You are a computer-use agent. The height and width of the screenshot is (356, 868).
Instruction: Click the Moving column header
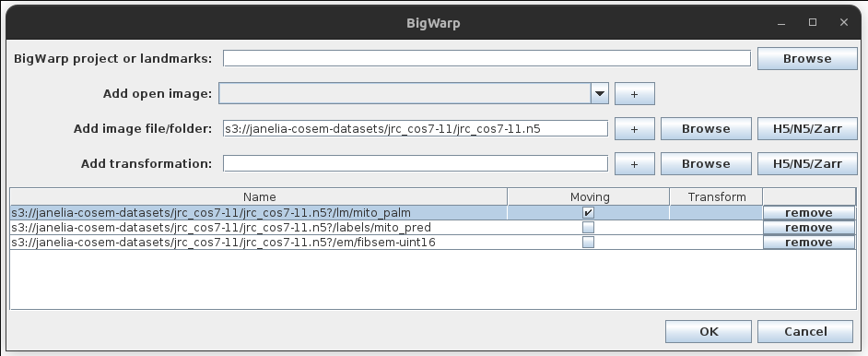click(589, 197)
